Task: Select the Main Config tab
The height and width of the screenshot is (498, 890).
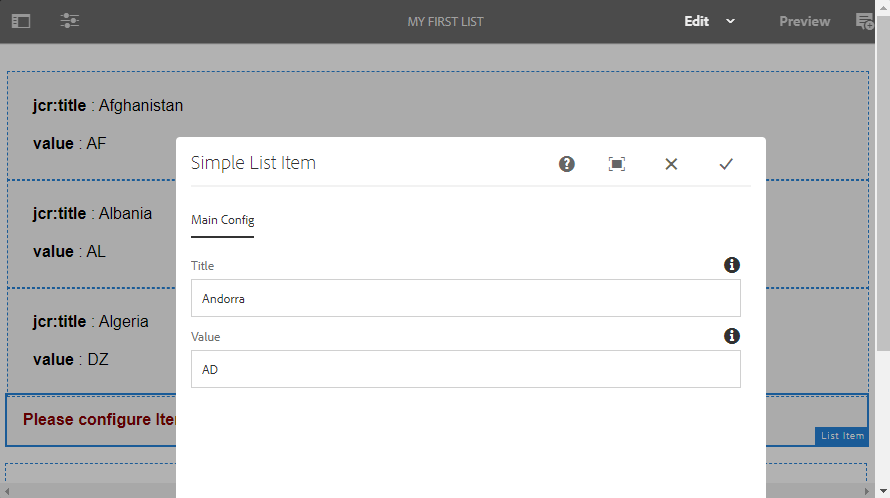Action: pos(222,220)
